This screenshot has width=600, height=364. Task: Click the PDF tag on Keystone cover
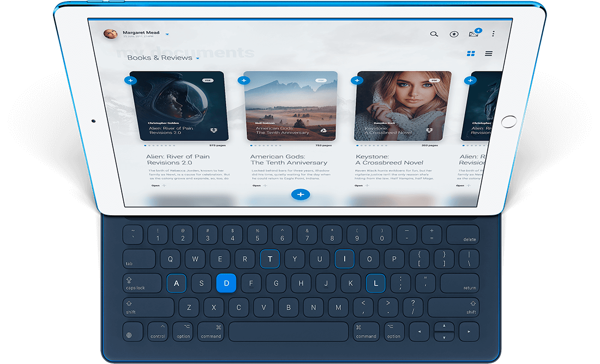pos(434,81)
